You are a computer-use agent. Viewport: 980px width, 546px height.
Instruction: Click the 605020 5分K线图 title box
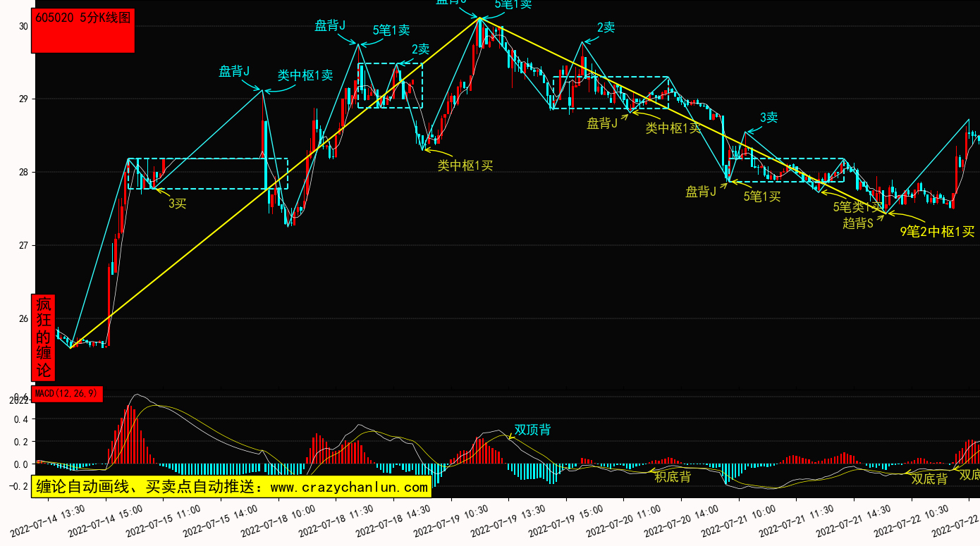(x=82, y=32)
